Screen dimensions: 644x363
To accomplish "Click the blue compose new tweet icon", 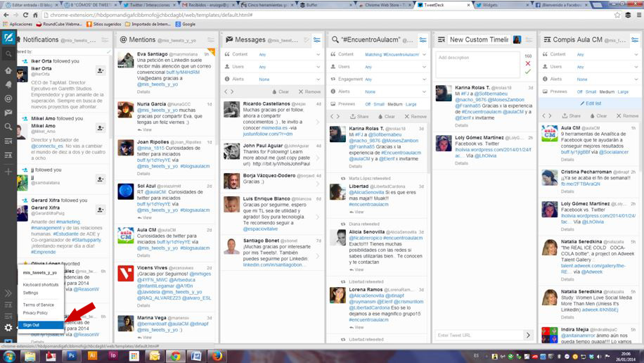I will pyautogui.click(x=8, y=38).
